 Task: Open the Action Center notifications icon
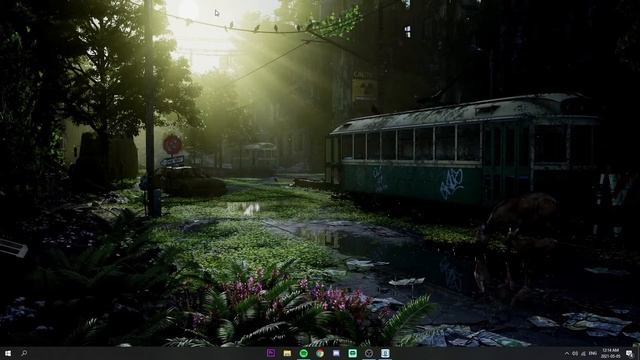coord(629,353)
